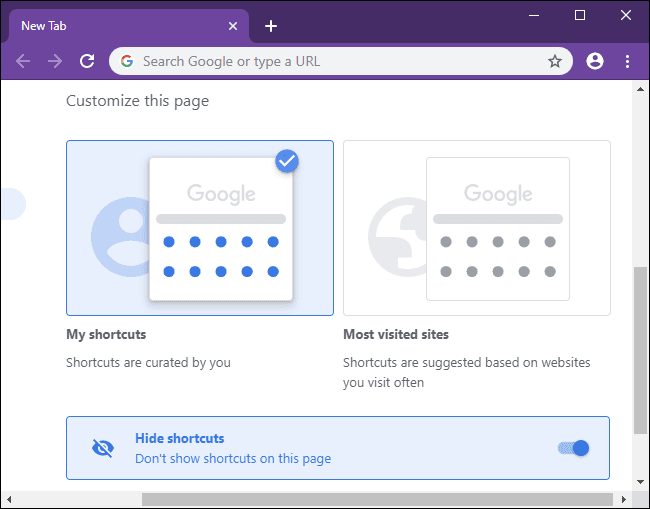Viewport: 650px width, 509px height.
Task: Open a new tab with plus icon
Action: tap(271, 26)
